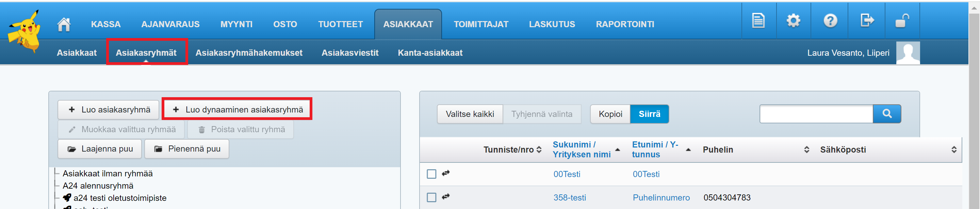This screenshot has height=209, width=980.
Task: Open the document notes icon
Action: click(758, 21)
